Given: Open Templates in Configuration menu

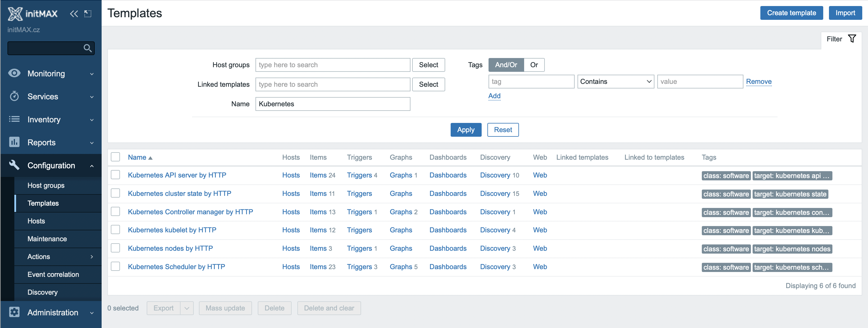Looking at the screenshot, I should [x=43, y=203].
